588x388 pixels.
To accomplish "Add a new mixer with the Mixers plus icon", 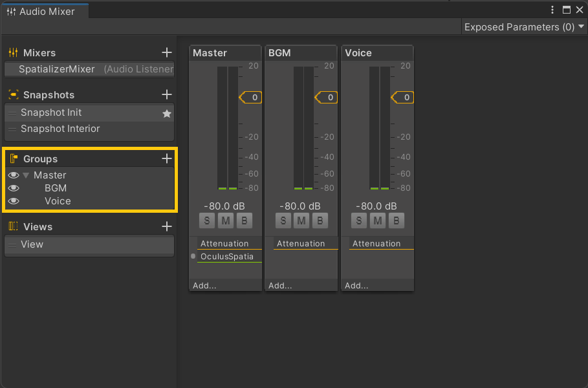I will coord(166,52).
